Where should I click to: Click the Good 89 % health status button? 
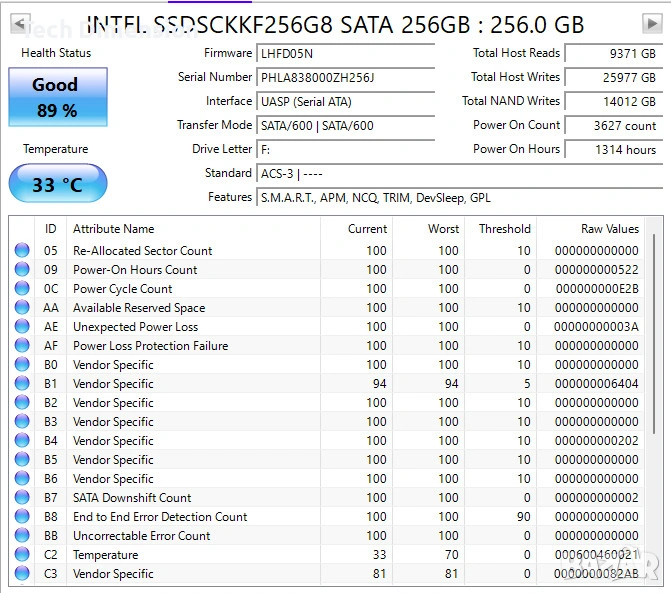[56, 97]
